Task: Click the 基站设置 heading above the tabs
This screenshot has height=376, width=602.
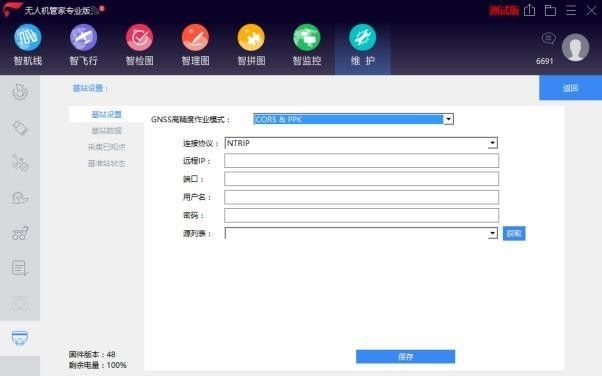Action: tap(90, 88)
